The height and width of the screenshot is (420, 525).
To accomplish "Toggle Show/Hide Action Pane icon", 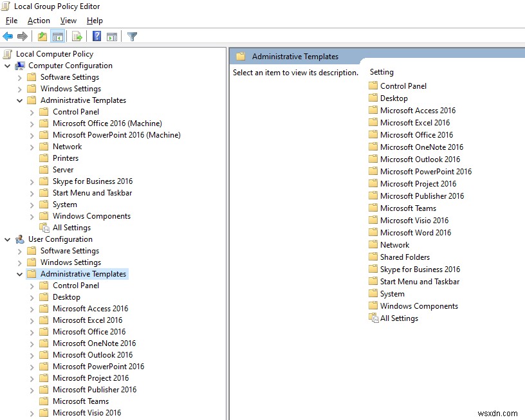I will (112, 37).
